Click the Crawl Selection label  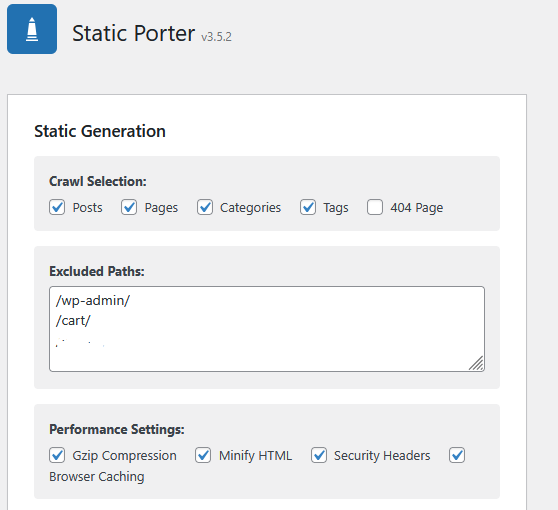pyautogui.click(x=98, y=182)
